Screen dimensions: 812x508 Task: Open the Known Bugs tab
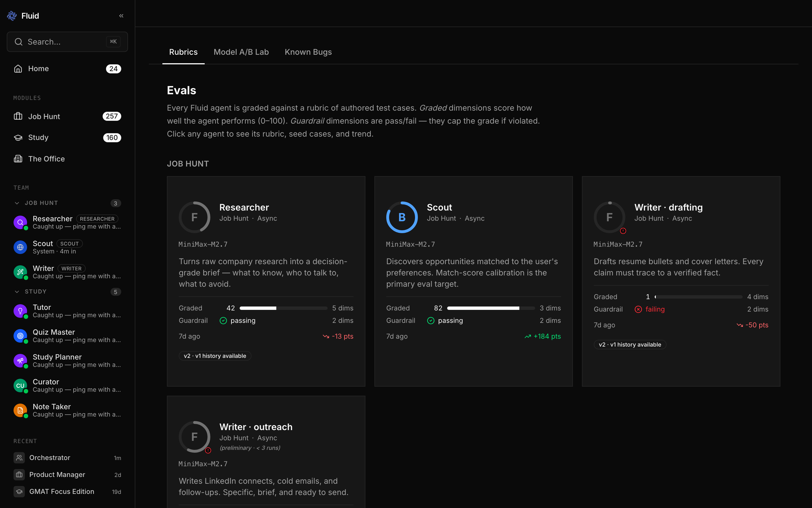pyautogui.click(x=308, y=52)
